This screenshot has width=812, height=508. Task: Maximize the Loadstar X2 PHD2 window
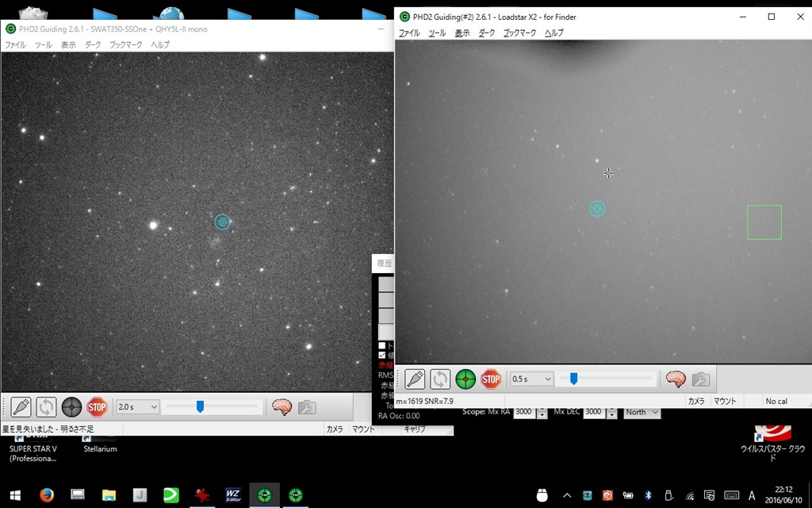[x=771, y=17]
